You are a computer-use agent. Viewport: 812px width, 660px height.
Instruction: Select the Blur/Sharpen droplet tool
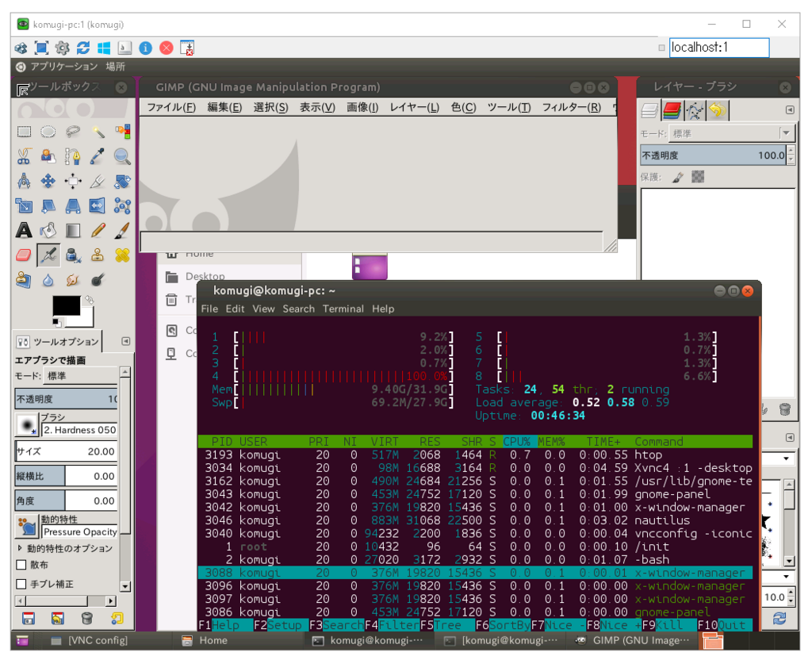48,280
